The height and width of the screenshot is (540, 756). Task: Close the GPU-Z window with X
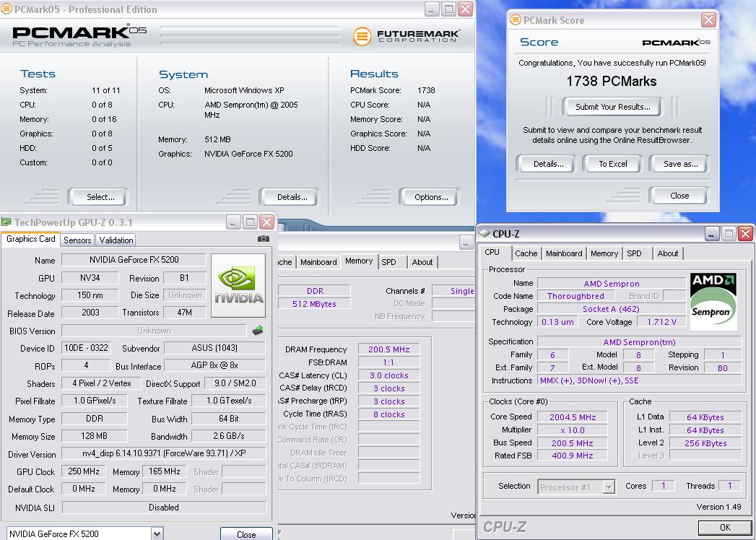(x=266, y=222)
